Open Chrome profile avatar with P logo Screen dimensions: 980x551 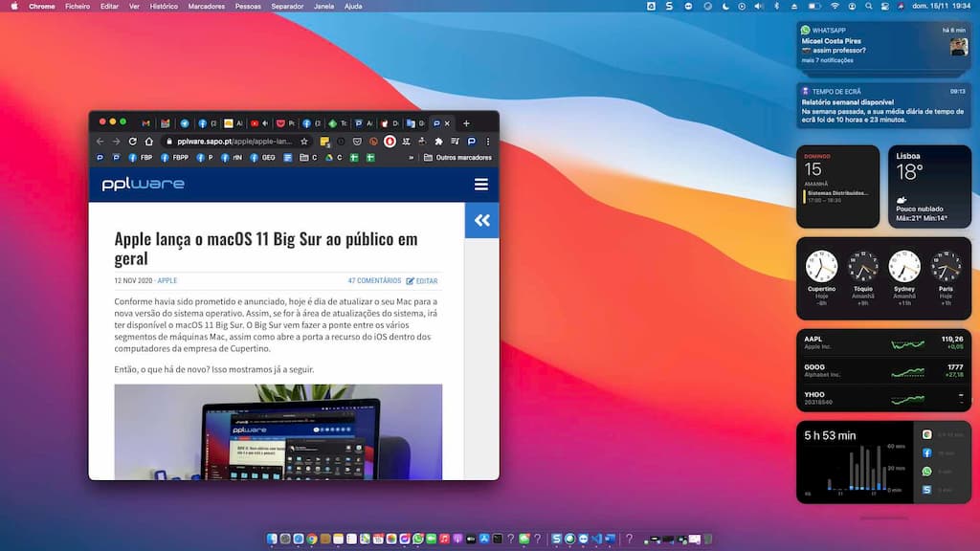point(472,142)
